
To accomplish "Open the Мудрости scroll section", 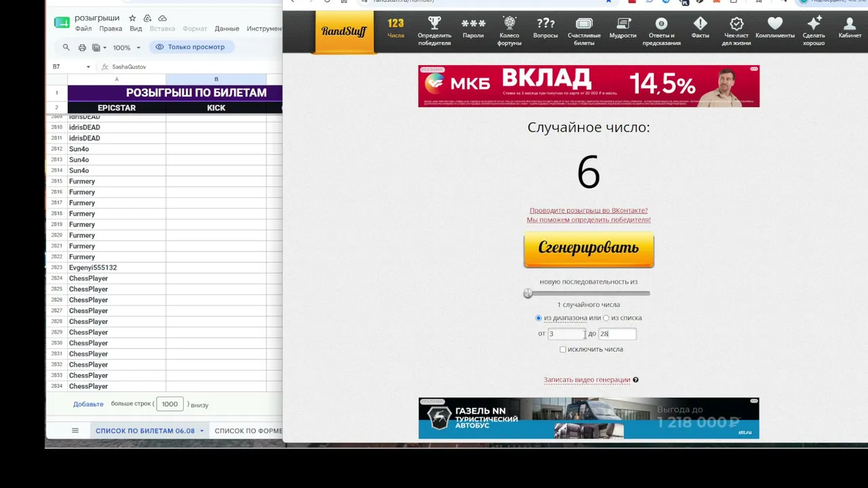I will [x=623, y=29].
